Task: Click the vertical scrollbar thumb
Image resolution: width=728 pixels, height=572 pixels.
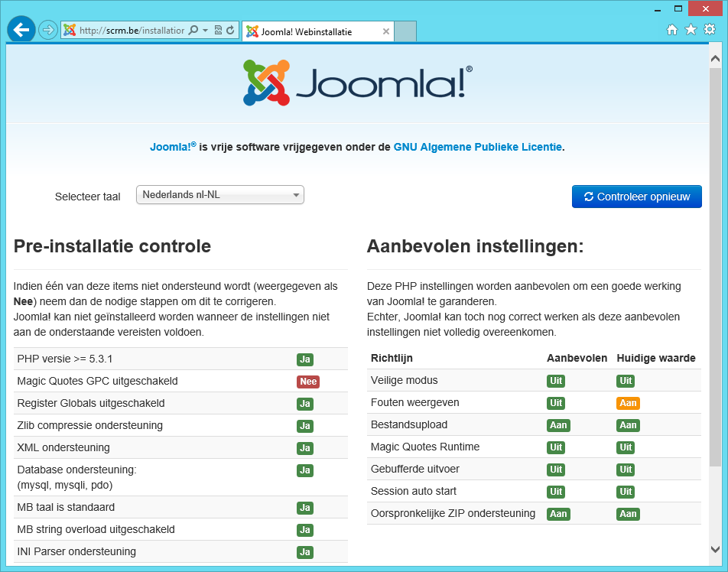Action: point(715,268)
